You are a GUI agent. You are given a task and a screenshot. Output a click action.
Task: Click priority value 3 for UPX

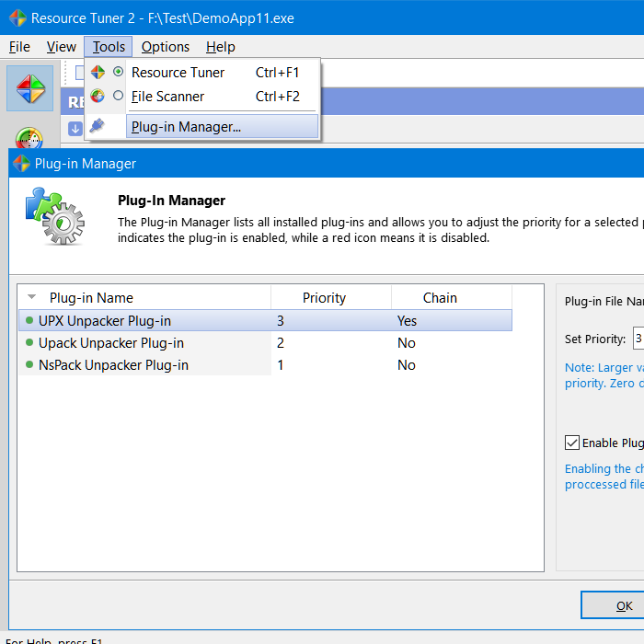tap(281, 321)
